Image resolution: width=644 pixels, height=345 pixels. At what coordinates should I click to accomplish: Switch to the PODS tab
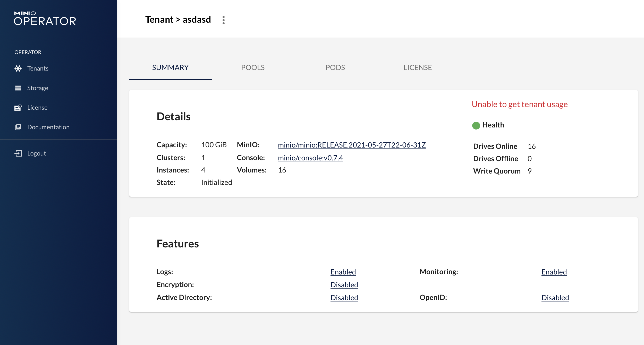click(x=335, y=67)
